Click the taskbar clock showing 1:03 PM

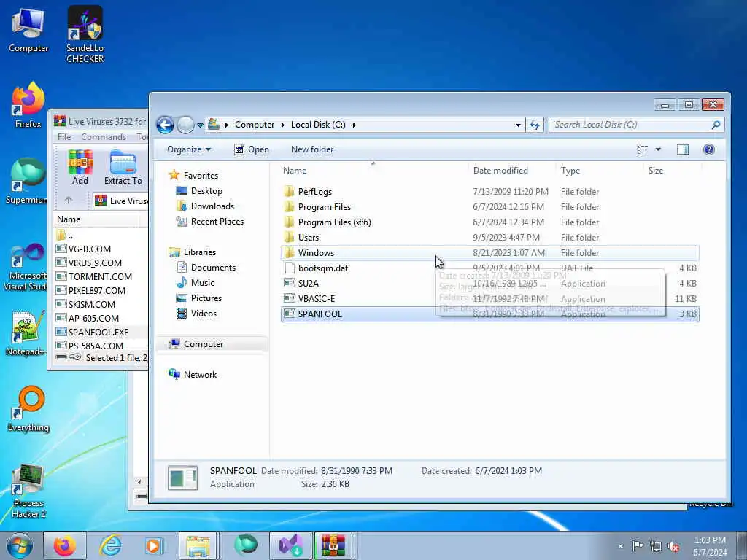click(710, 546)
